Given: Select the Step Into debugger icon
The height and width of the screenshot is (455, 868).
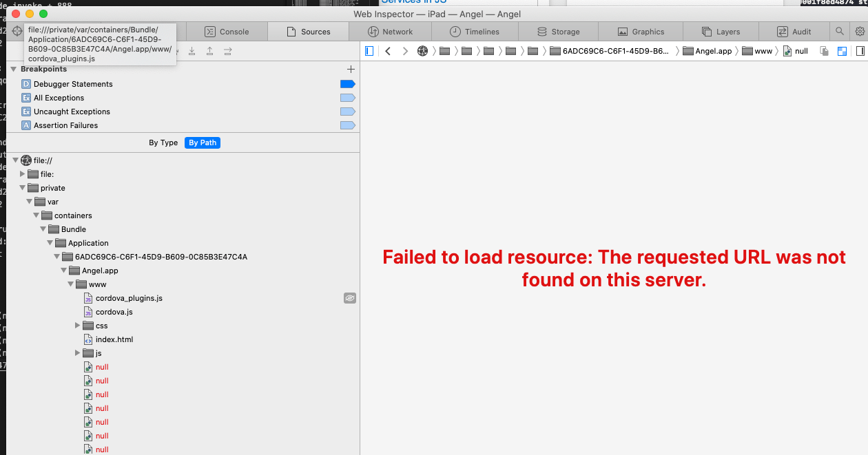Looking at the screenshot, I should 192,51.
